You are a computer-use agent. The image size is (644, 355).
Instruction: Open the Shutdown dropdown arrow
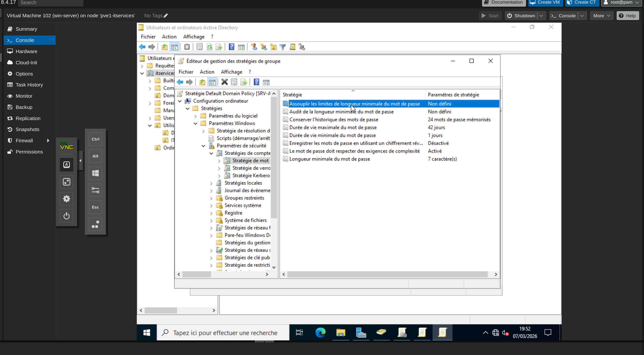click(x=541, y=16)
